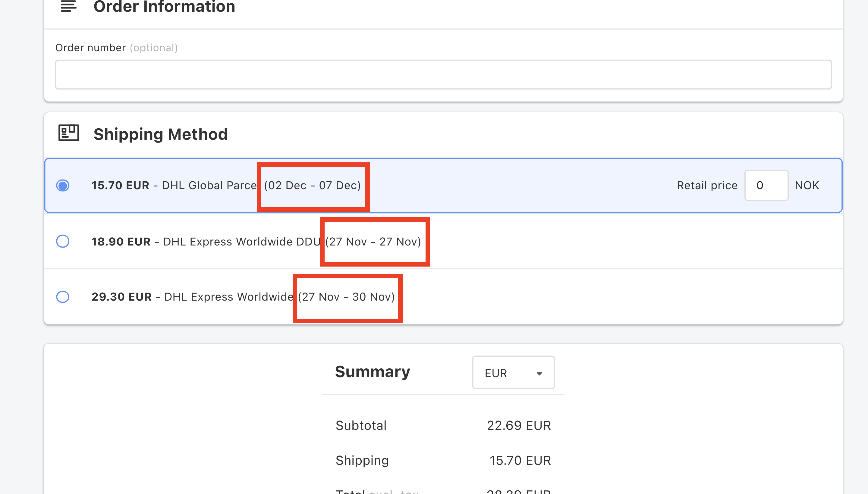Select the 29.30 EUR DHL Express Worldwide radio

(63, 297)
